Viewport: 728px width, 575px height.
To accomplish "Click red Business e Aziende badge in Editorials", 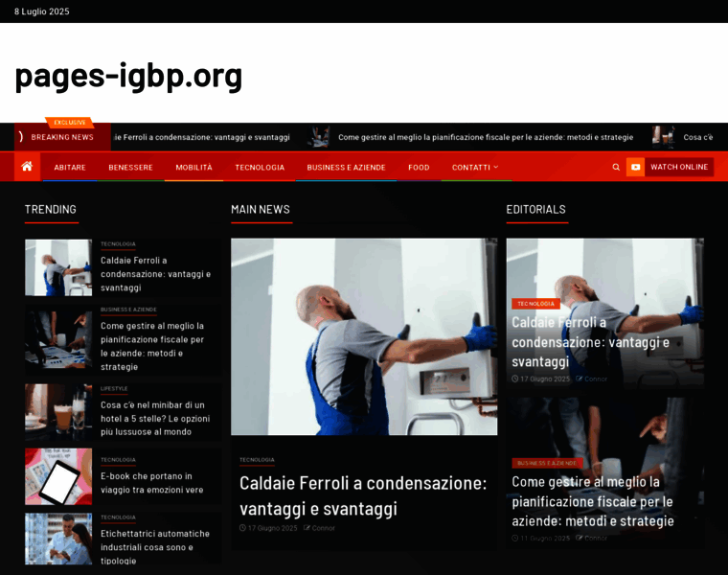I will (547, 463).
